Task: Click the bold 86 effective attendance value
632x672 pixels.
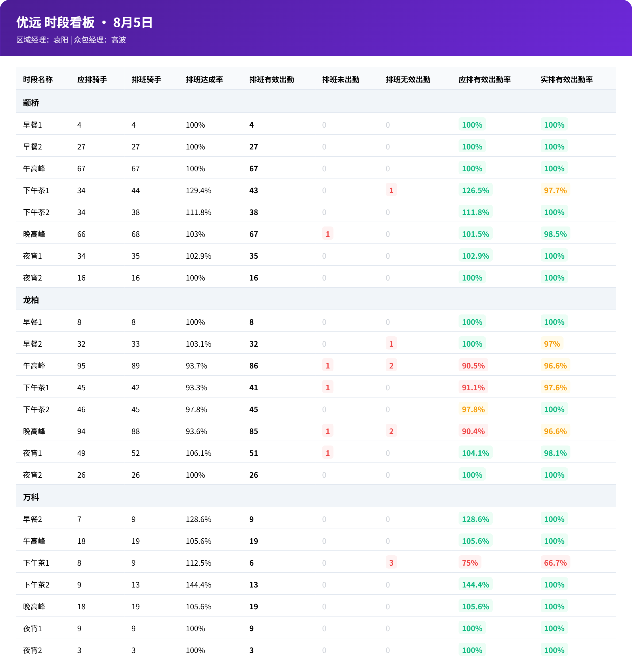Action: [254, 366]
